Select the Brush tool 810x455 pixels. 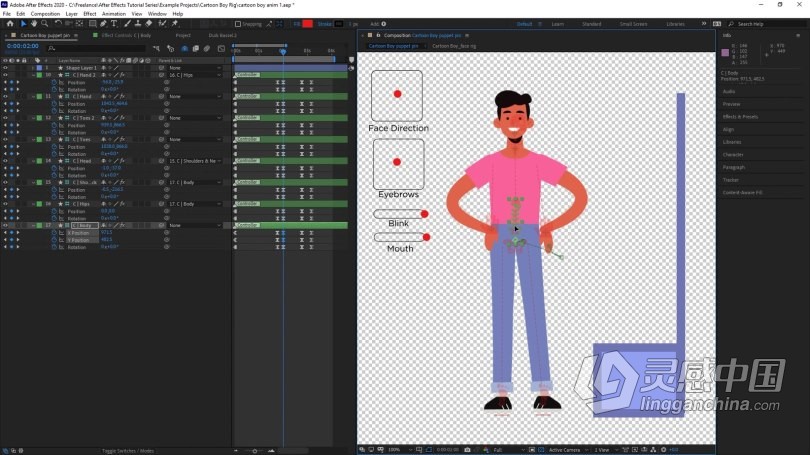pos(127,24)
